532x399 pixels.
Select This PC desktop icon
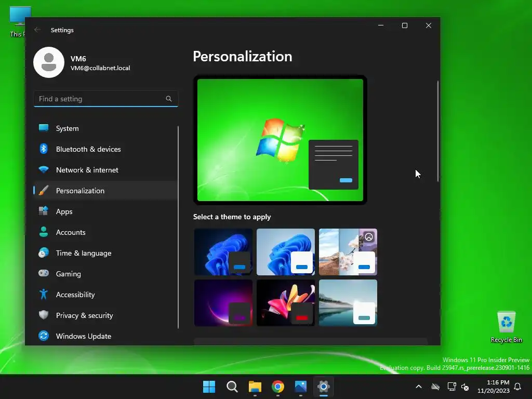[18, 21]
